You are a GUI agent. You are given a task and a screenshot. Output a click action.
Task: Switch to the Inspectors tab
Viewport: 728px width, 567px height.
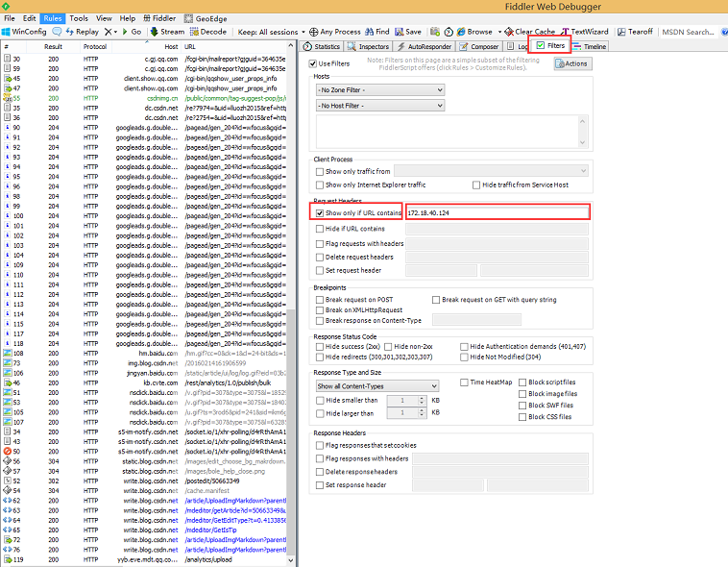tap(368, 46)
